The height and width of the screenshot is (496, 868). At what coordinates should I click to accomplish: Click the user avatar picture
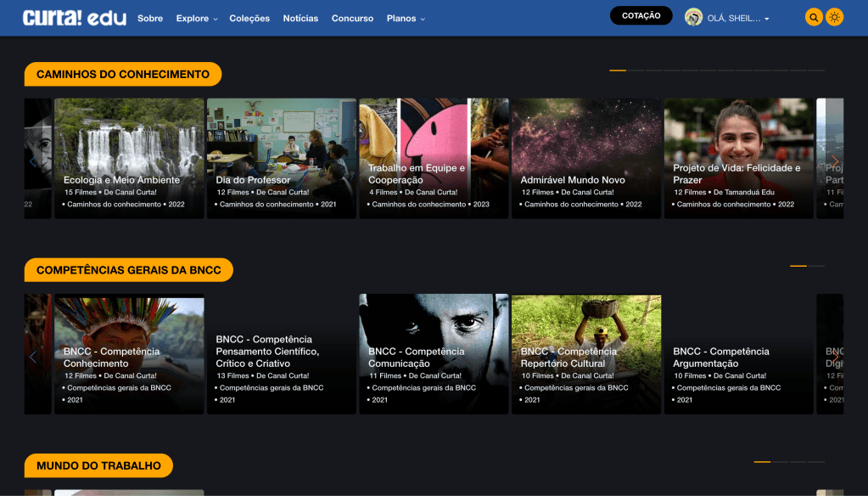point(693,17)
